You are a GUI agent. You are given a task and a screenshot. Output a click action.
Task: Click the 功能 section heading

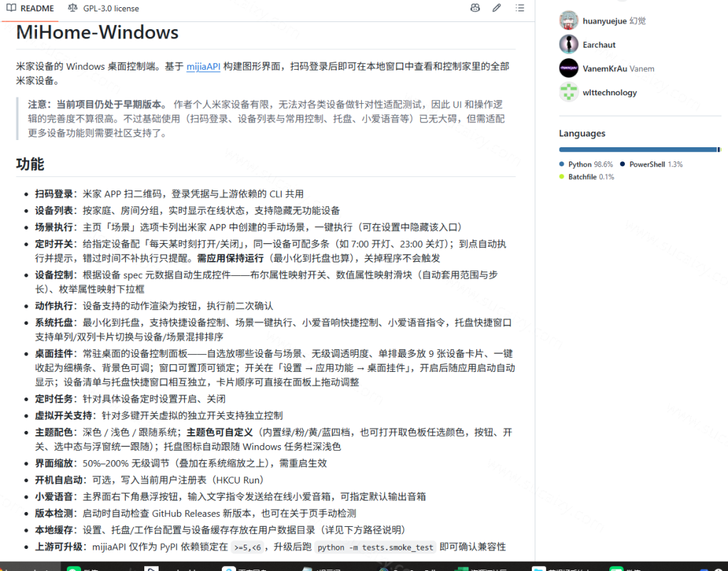pos(30,164)
